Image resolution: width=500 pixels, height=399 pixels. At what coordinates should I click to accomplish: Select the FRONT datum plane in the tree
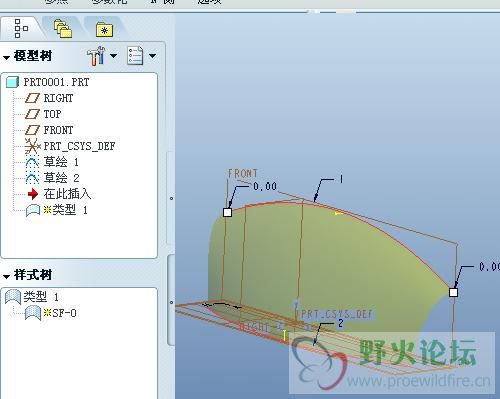(49, 130)
